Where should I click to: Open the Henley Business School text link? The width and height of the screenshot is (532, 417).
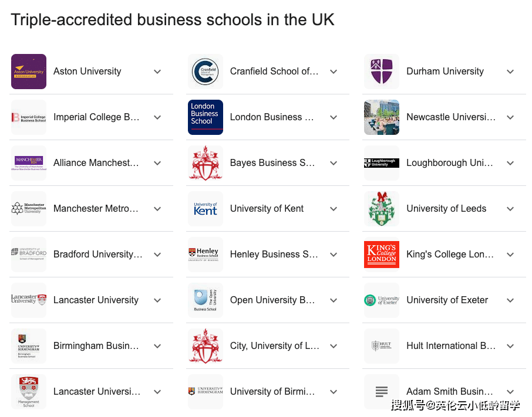[x=274, y=255]
